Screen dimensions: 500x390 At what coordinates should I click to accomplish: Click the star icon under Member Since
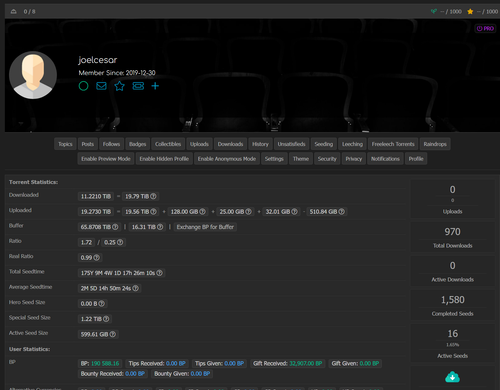[x=119, y=86]
